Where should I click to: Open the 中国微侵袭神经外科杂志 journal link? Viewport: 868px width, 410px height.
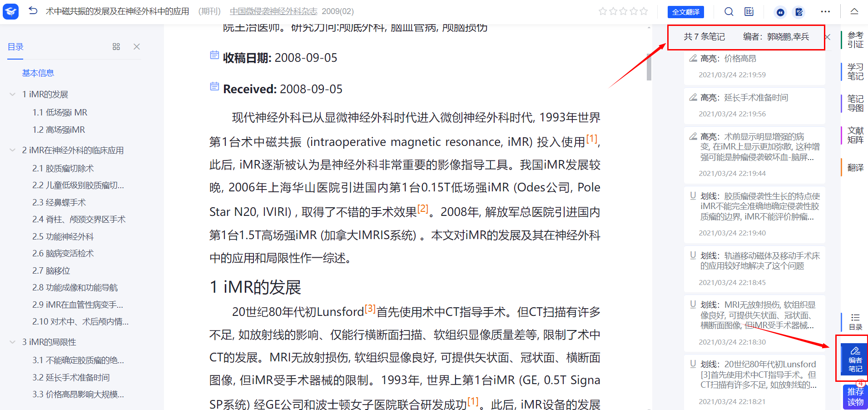click(273, 11)
